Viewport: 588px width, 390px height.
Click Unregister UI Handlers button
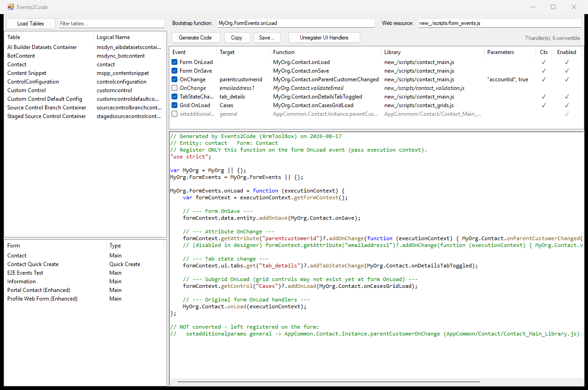point(324,38)
